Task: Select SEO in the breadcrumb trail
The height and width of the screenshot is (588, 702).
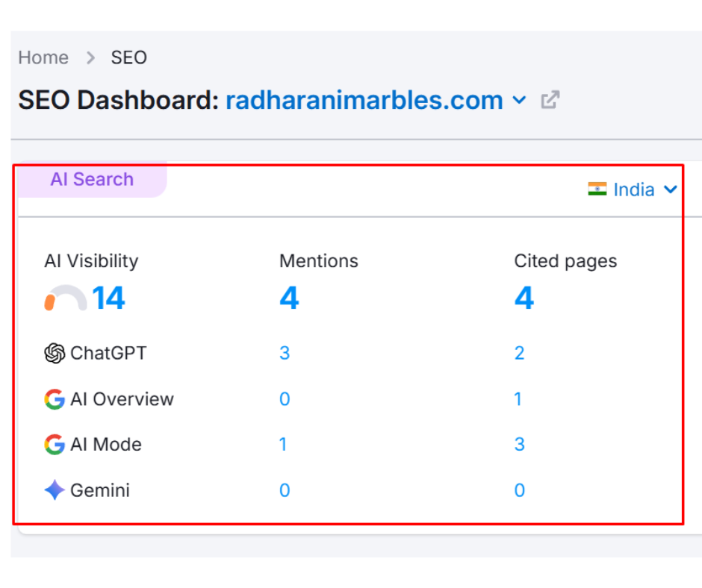Action: (128, 57)
